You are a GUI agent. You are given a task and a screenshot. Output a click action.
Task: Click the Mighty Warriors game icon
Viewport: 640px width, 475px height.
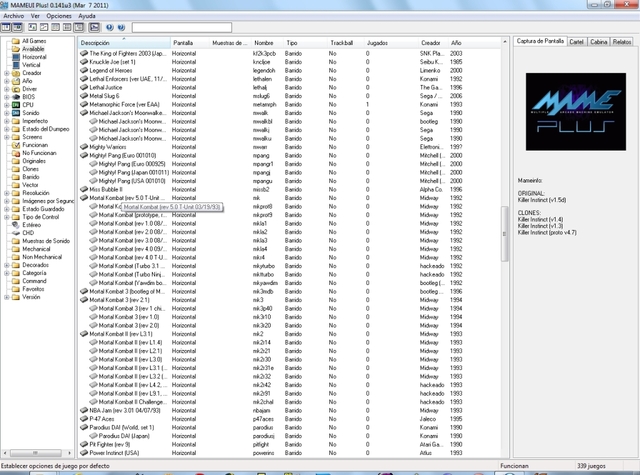(x=84, y=146)
